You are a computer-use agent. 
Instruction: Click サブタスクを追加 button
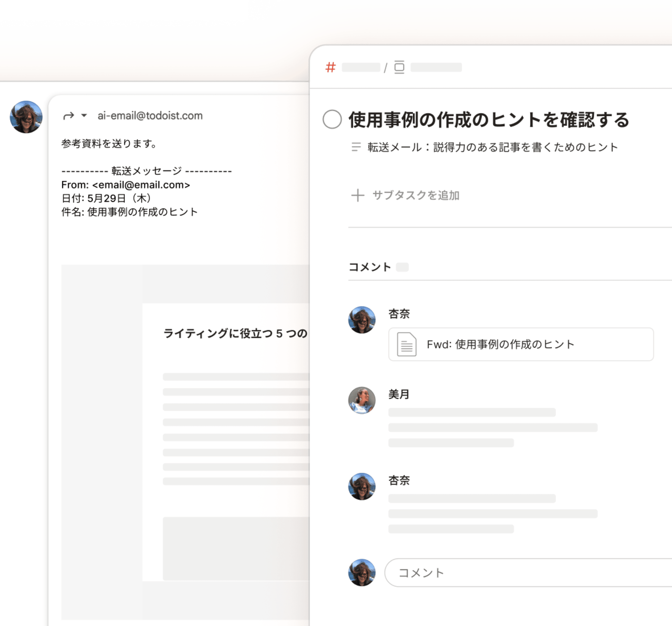click(415, 195)
